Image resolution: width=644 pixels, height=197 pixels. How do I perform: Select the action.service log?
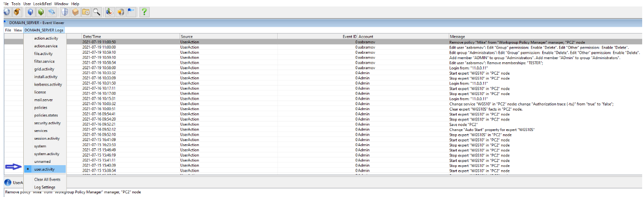(x=45, y=46)
